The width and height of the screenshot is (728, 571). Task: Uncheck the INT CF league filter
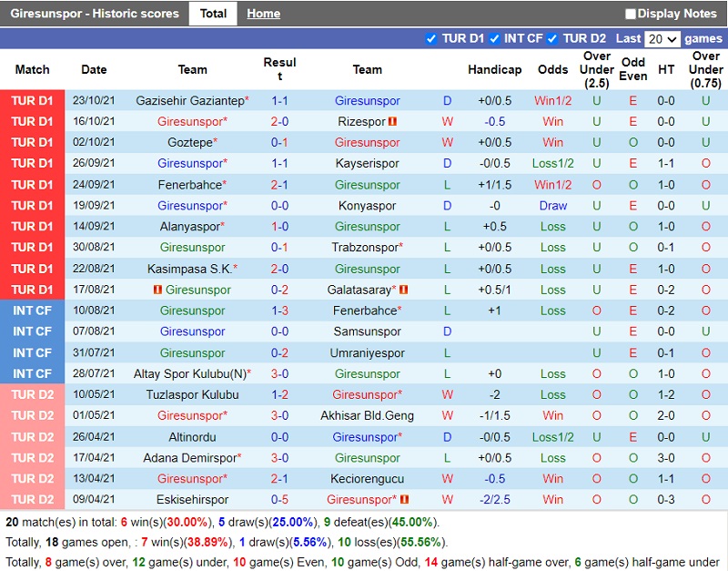(x=495, y=38)
